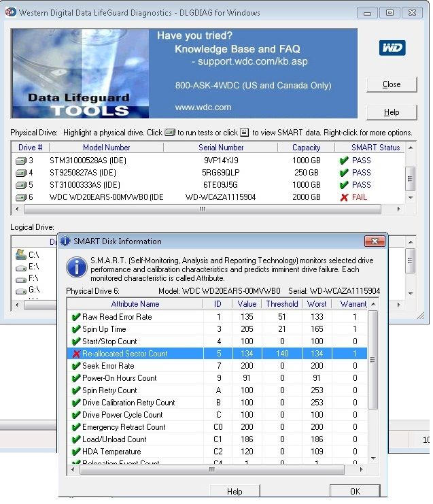Select Emergency Retract Count row
Screen dimensions: 433x504
[217, 427]
